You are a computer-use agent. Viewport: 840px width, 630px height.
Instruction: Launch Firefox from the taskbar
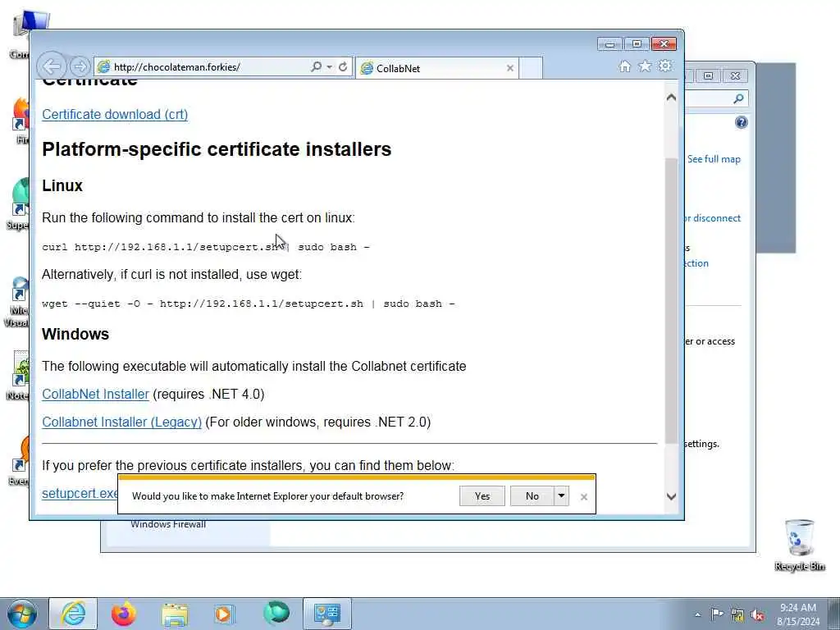click(x=124, y=614)
